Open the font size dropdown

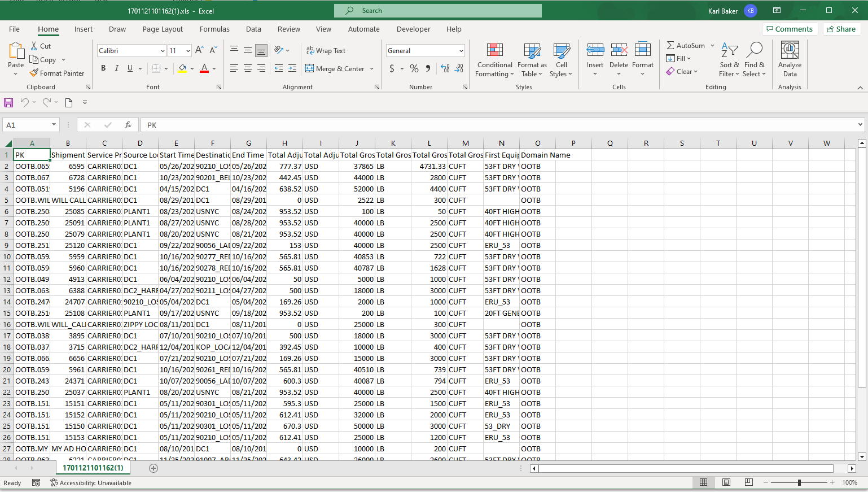tap(188, 51)
